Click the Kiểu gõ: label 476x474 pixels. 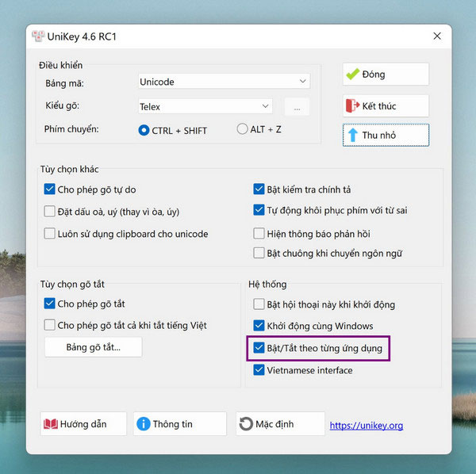62,105
